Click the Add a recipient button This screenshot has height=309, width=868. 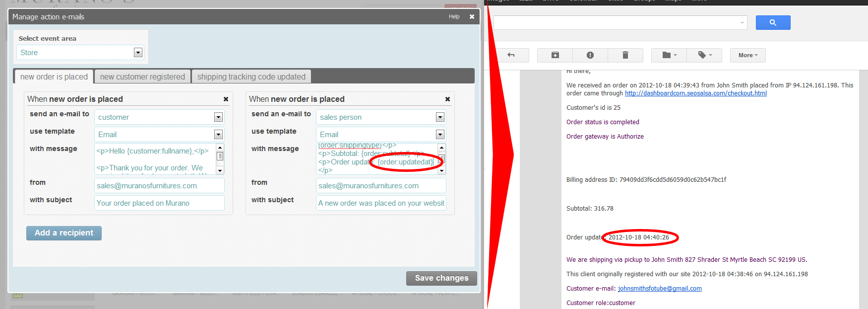pyautogui.click(x=64, y=233)
